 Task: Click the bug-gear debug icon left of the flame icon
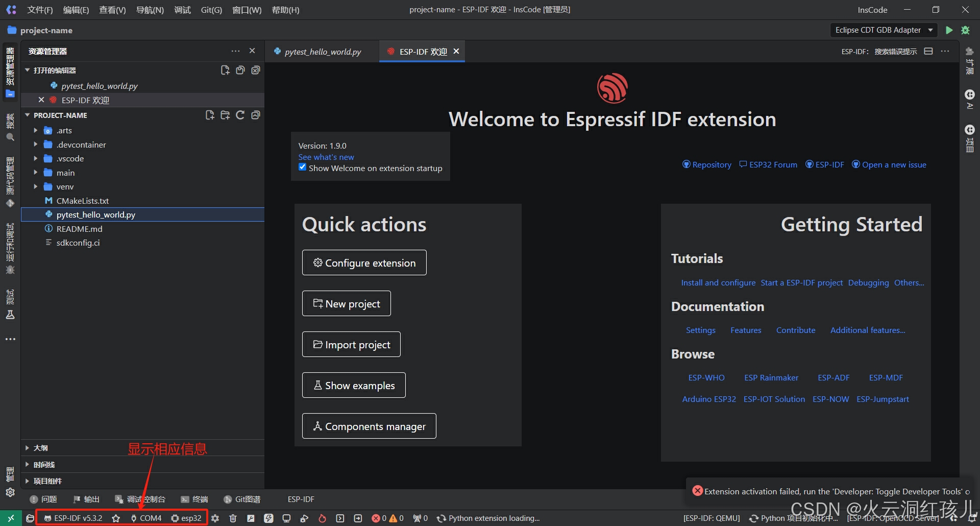304,518
